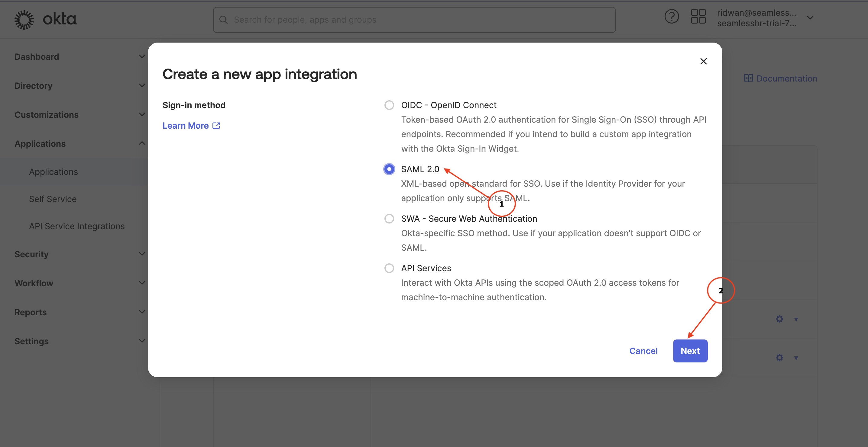
Task: Click the Cancel link
Action: (643, 351)
